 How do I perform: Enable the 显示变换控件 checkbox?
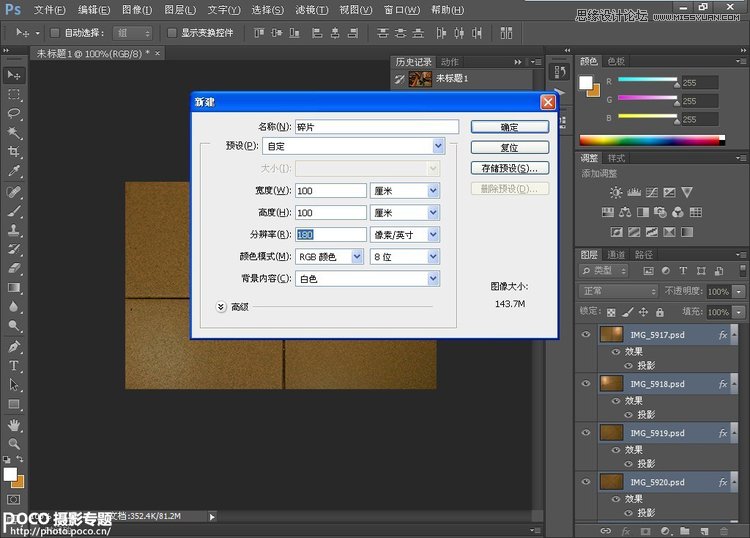tap(172, 33)
